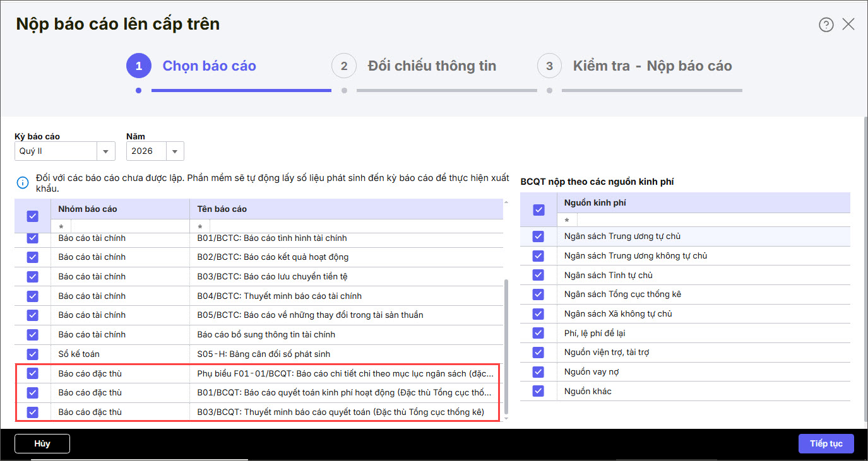Click step 3 circle number icon
The height and width of the screenshot is (461, 868).
click(x=549, y=66)
